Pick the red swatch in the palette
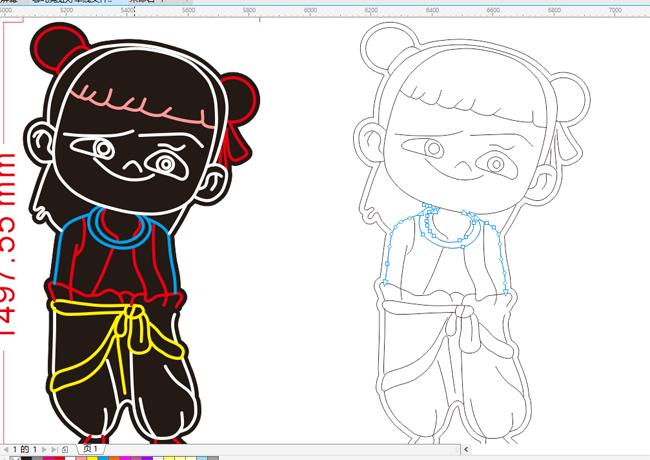This screenshot has width=650, height=460. click(59, 458)
